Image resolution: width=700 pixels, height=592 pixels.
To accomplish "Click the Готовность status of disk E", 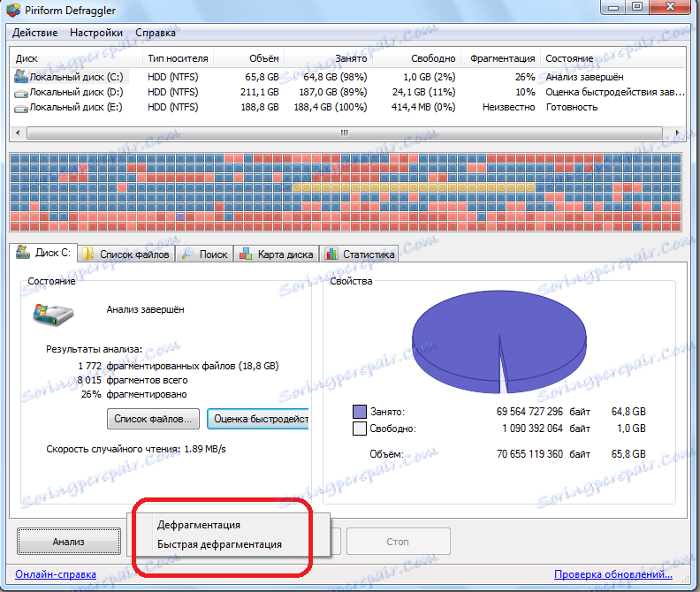I will click(x=572, y=107).
